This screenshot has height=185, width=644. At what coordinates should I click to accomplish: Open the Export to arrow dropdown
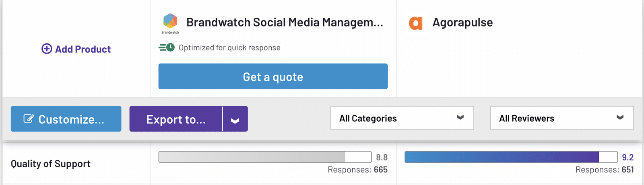235,119
